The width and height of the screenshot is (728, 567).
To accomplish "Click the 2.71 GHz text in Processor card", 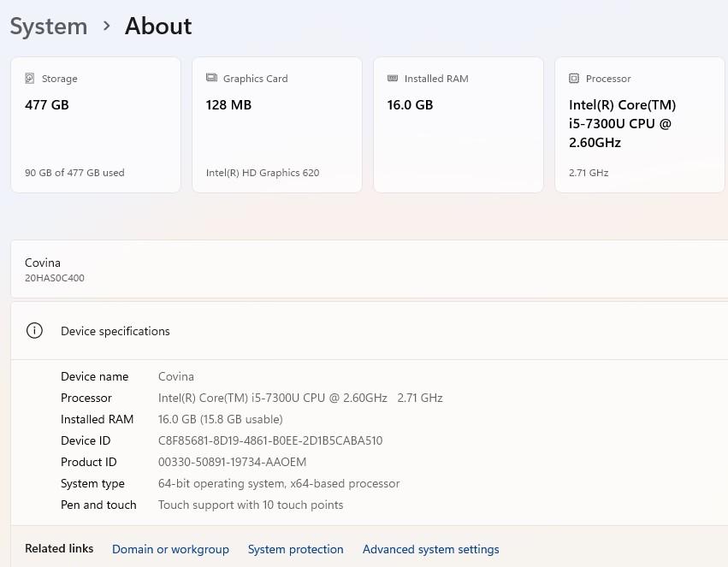I will (x=589, y=173).
